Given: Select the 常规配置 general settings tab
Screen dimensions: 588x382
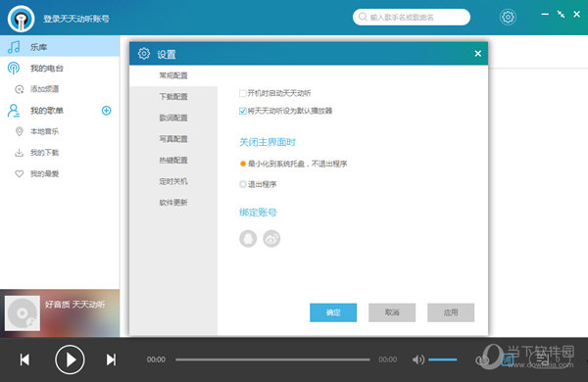Looking at the screenshot, I should click(173, 75).
